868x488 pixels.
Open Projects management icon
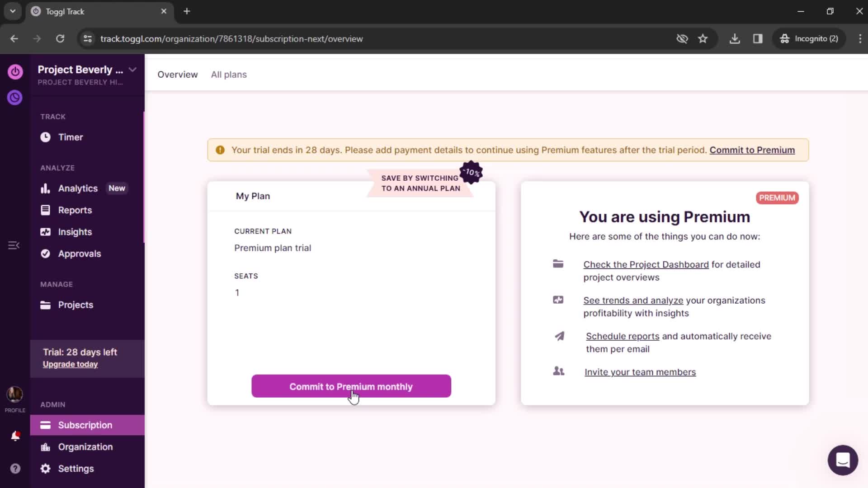[x=45, y=305]
